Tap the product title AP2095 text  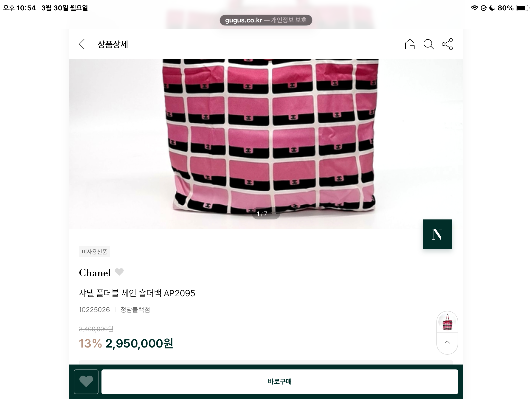137,293
